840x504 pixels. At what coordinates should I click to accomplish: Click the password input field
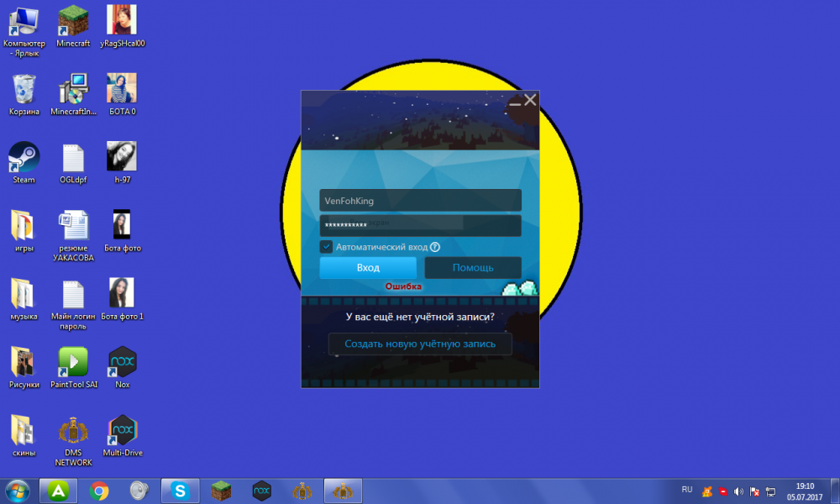(x=420, y=225)
